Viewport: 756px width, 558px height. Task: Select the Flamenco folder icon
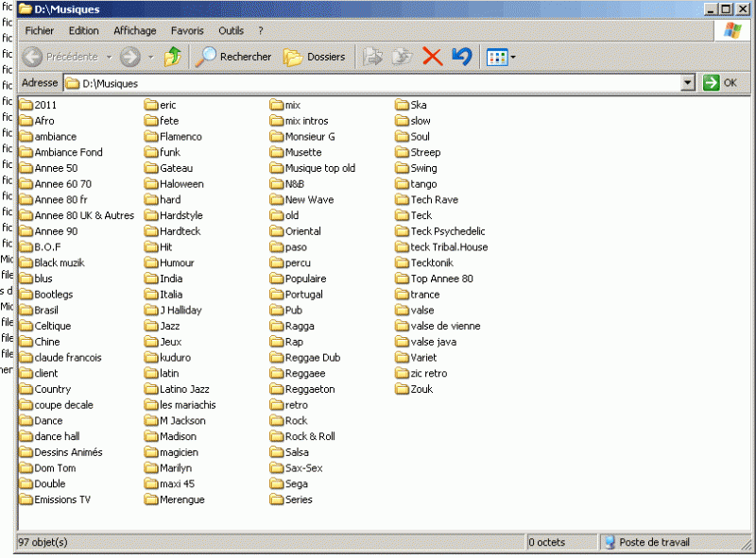click(x=151, y=136)
